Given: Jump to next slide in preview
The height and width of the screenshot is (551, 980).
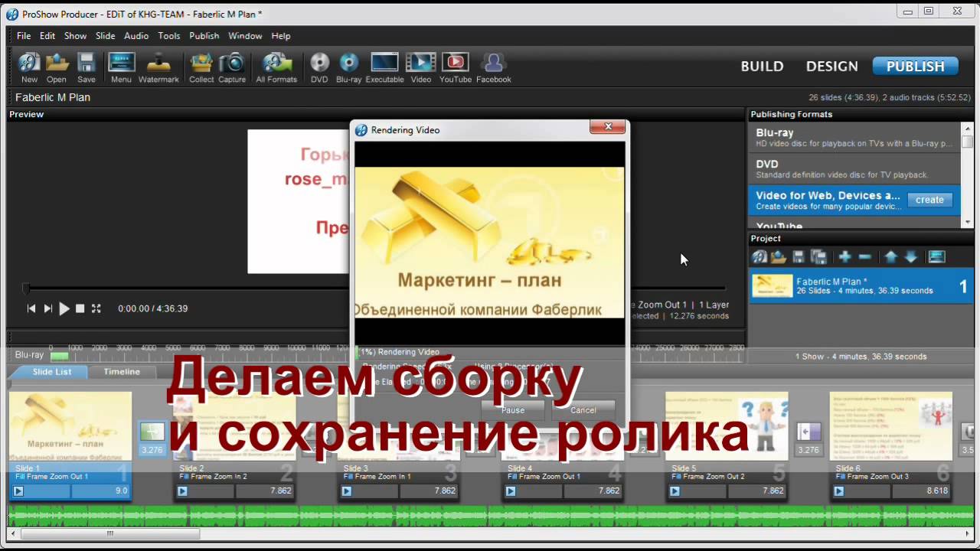Looking at the screenshot, I should tap(47, 308).
